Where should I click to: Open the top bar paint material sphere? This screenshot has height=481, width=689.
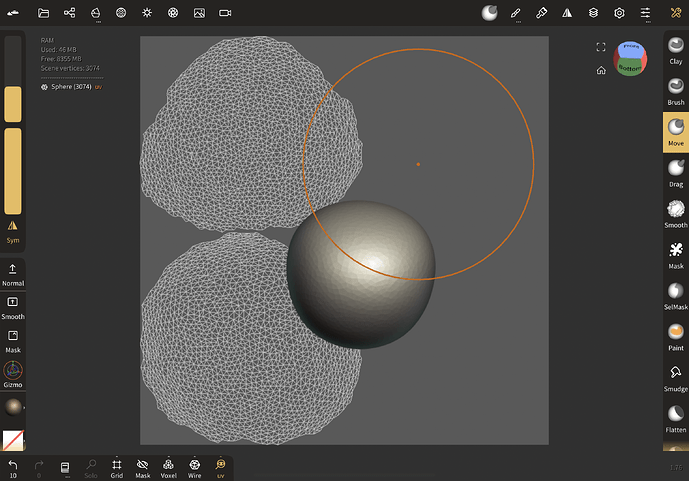click(490, 13)
